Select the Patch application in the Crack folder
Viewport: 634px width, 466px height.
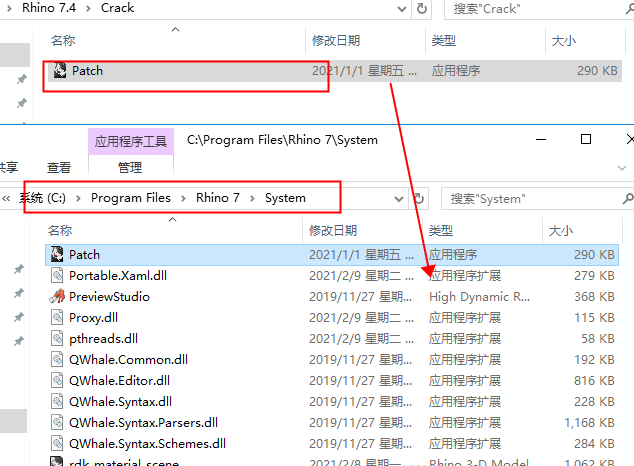point(87,71)
